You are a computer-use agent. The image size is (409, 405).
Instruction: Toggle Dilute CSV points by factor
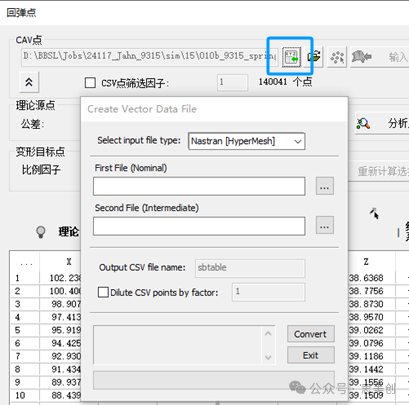click(x=103, y=292)
